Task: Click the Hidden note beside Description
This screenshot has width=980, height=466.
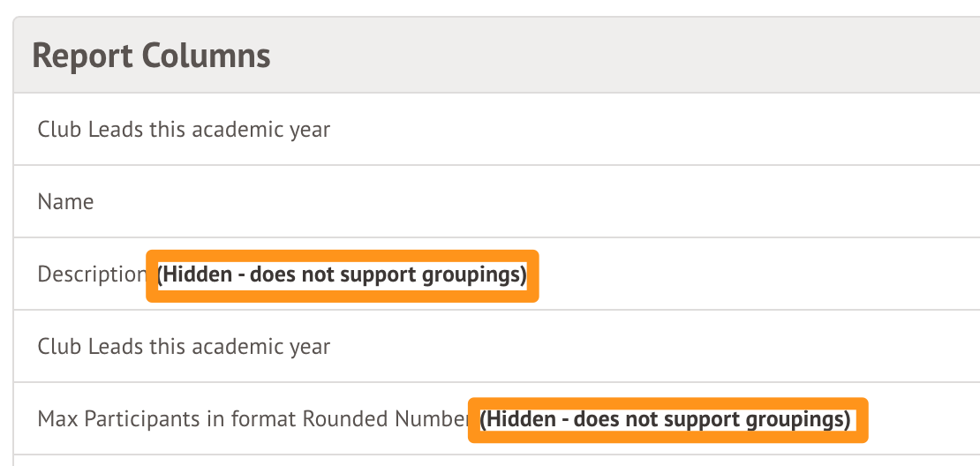Action: click(x=342, y=274)
